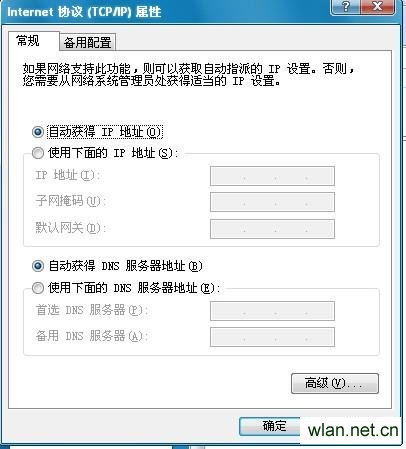406x449 pixels.
Task: Select the 自动获得 IP 地址 radio button
Action: point(38,132)
